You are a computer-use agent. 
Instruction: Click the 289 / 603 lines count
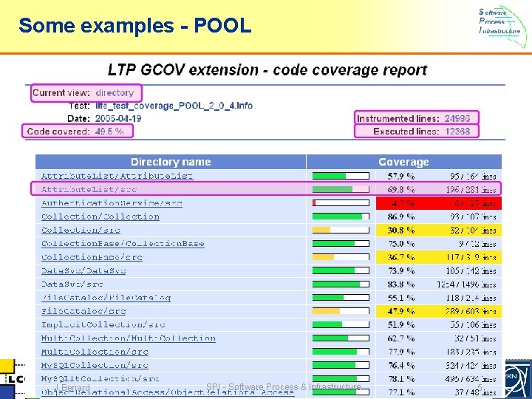(x=471, y=311)
